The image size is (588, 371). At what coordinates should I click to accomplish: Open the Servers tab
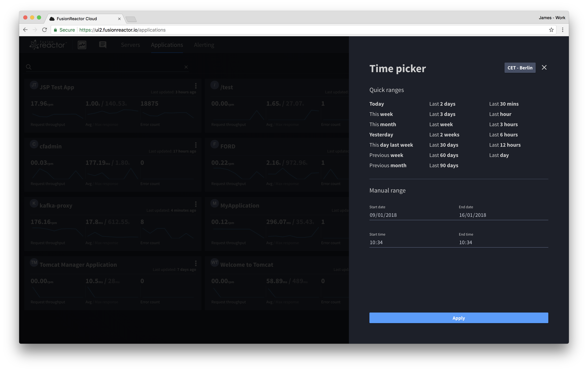point(130,45)
